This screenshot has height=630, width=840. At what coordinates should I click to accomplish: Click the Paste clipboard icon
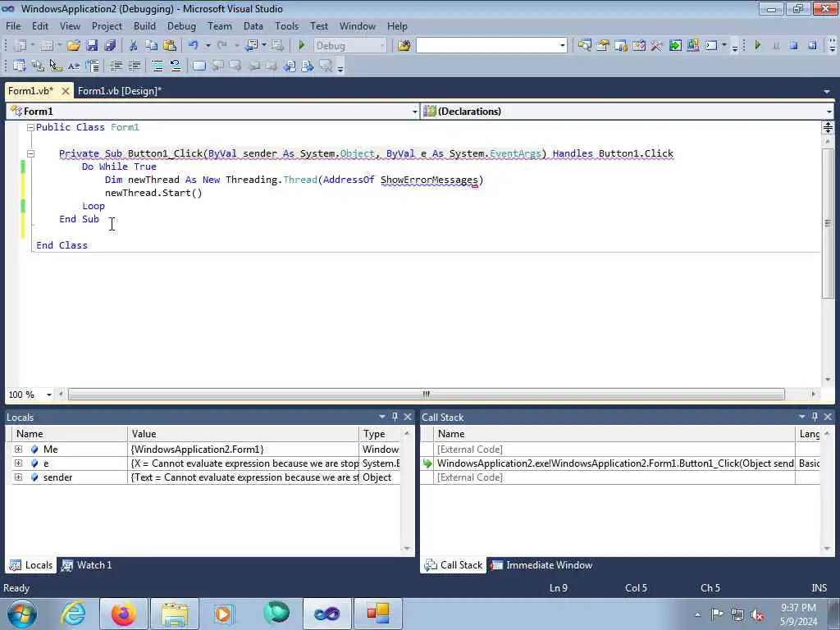(170, 46)
